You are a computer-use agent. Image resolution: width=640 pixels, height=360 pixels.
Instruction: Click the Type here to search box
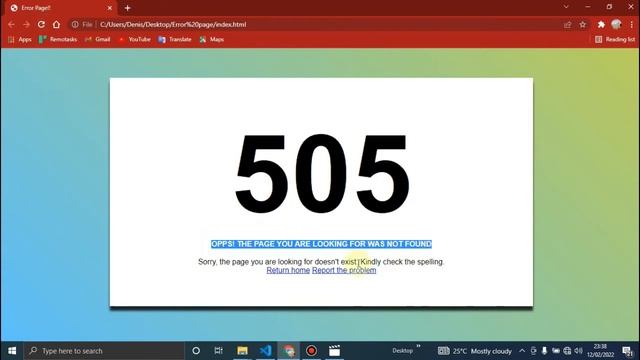pyautogui.click(x=104, y=351)
